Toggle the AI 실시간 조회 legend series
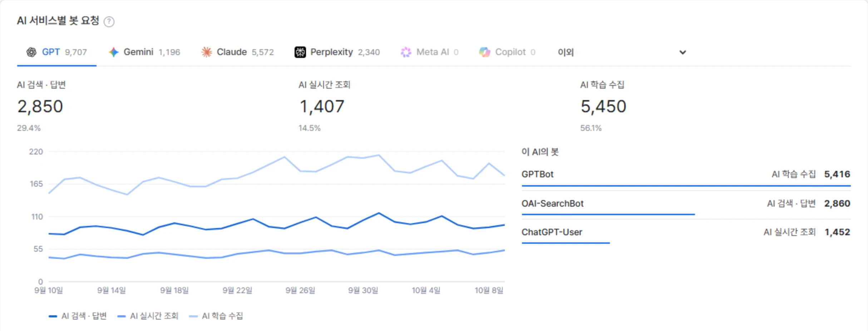The image size is (868, 331). pyautogui.click(x=148, y=316)
